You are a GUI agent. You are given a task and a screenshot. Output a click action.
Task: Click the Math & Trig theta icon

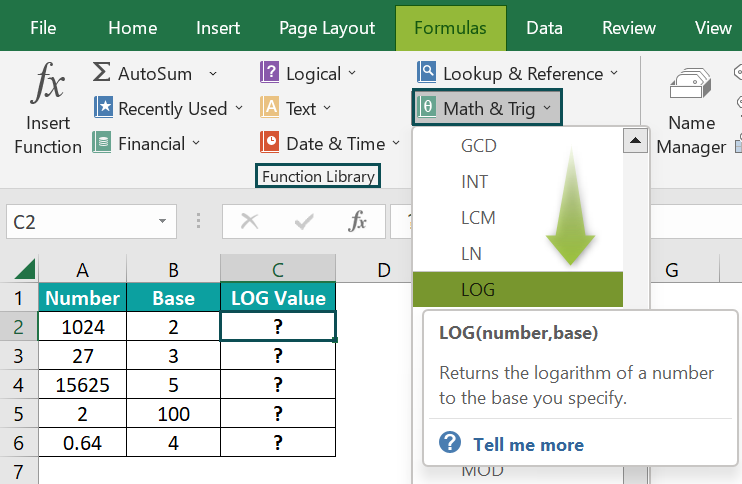pos(426,107)
